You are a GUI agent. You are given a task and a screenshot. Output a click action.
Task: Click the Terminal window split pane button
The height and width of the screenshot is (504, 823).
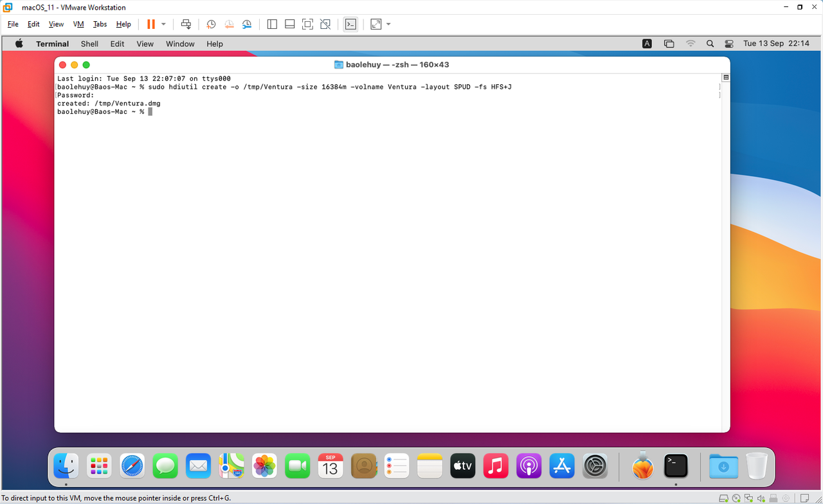726,77
